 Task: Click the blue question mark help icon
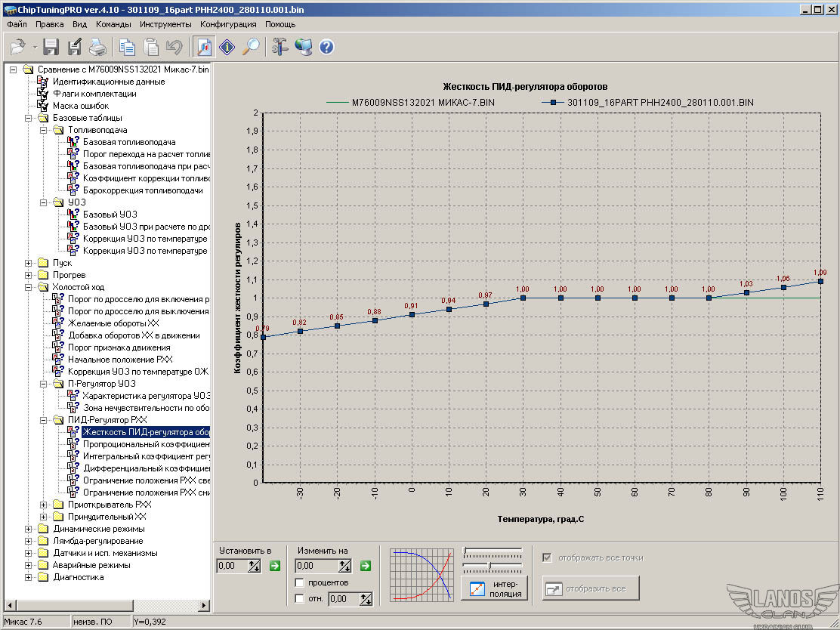326,47
